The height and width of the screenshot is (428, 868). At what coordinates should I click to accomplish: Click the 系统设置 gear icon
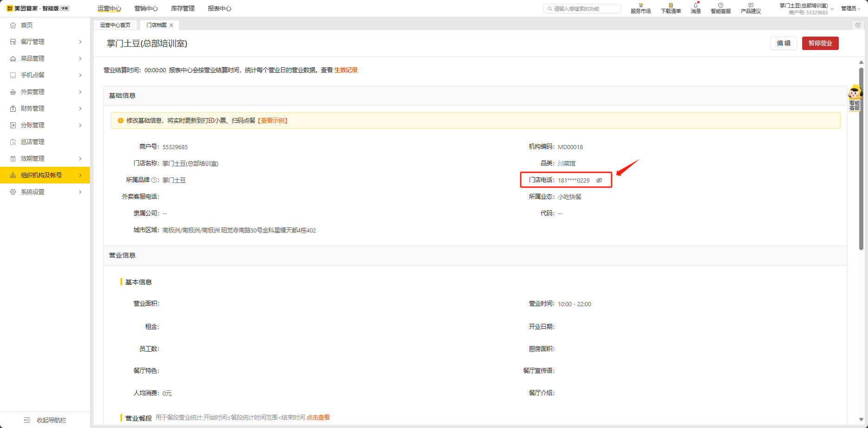click(x=13, y=192)
